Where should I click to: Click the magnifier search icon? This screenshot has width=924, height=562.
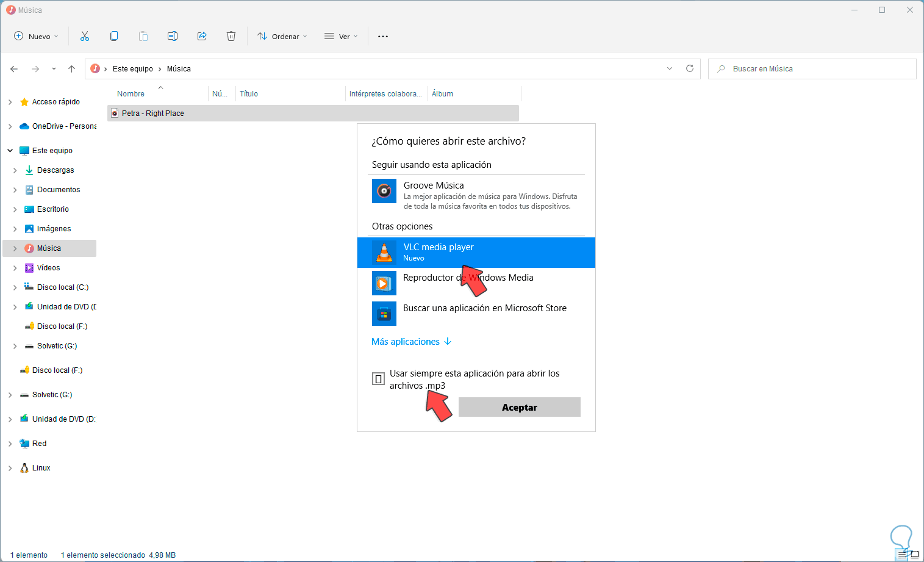[722, 69]
